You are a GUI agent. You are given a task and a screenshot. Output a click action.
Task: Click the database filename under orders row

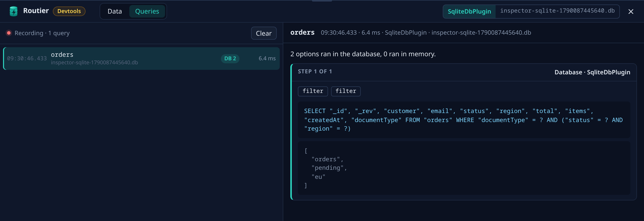(94, 63)
